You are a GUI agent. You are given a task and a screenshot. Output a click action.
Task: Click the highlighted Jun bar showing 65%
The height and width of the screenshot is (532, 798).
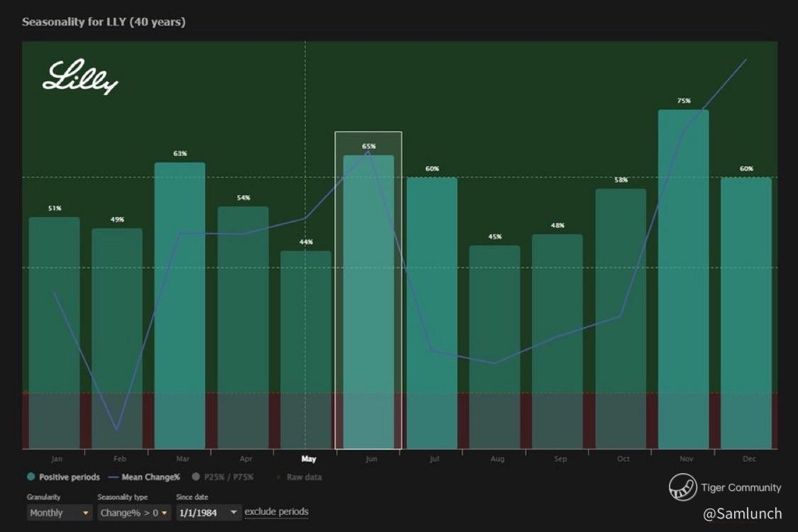(x=368, y=302)
